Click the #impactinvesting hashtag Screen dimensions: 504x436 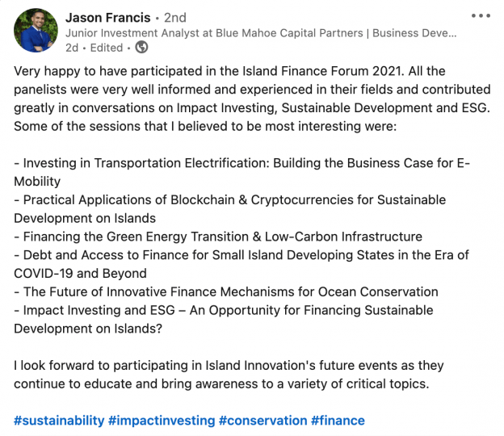coord(162,421)
